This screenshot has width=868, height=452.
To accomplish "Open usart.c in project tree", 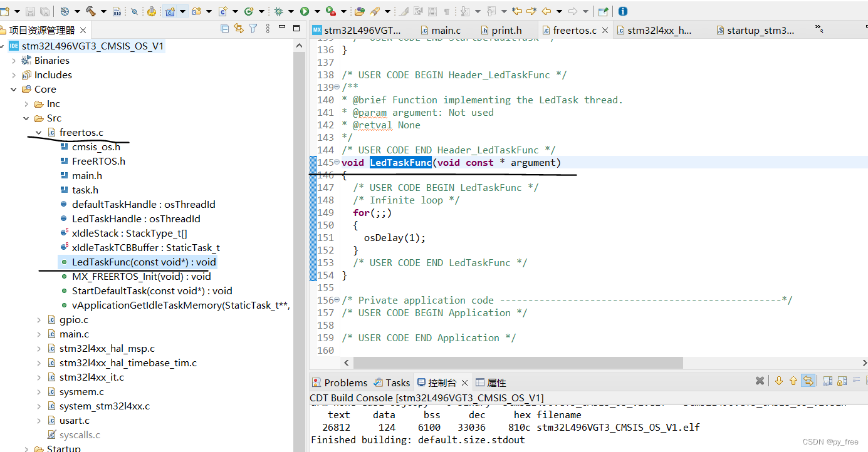I will (74, 420).
